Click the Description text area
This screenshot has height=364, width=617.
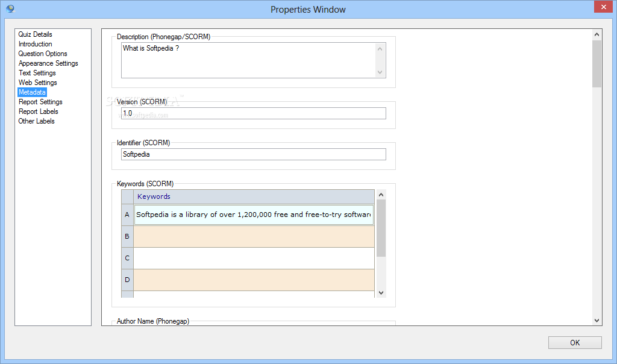(x=247, y=60)
